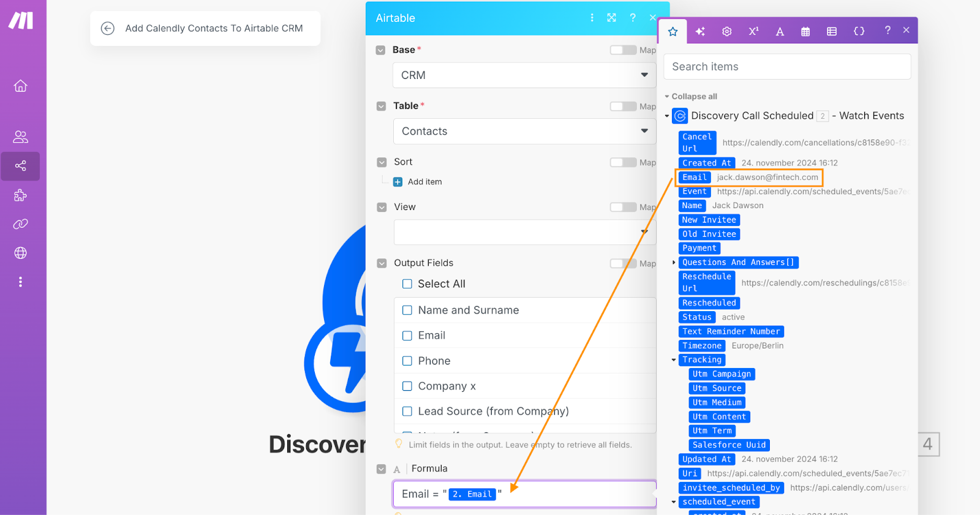The width and height of the screenshot is (980, 515).
Task: Open the Base dropdown showing CRM
Action: [524, 75]
